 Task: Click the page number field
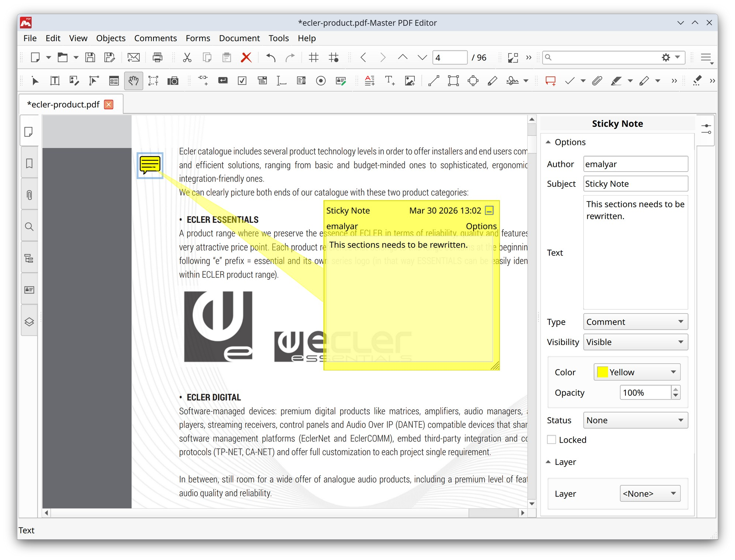[450, 58]
